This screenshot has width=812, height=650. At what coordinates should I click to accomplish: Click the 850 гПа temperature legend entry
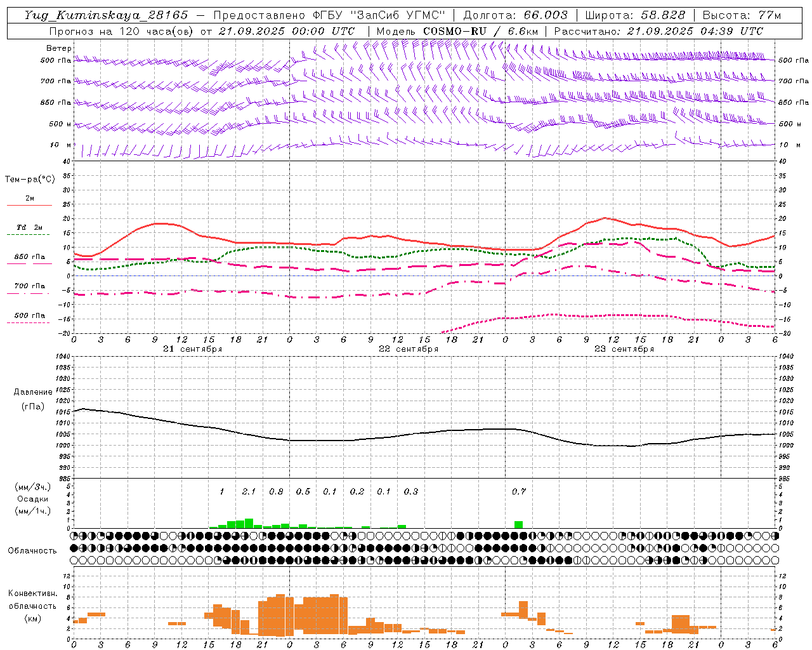point(30,256)
